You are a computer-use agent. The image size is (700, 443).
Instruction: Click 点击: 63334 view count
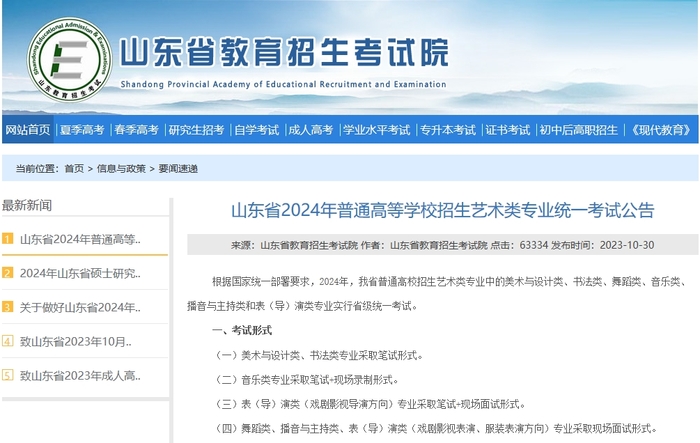519,245
